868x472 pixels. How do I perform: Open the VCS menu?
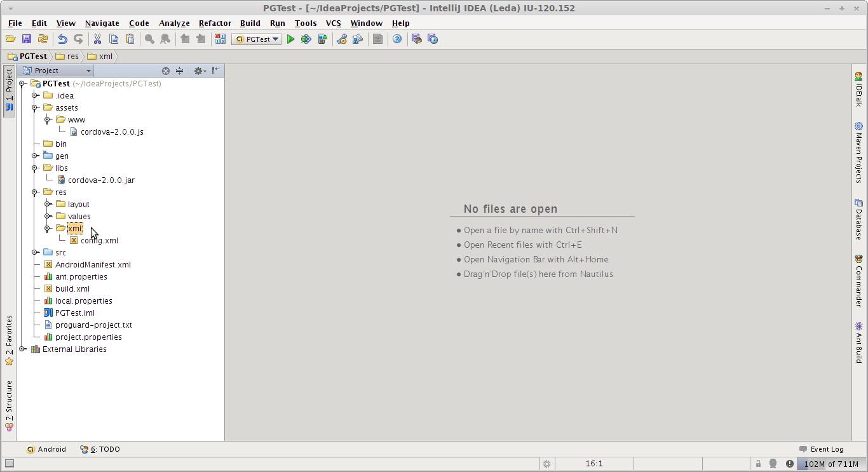click(x=334, y=23)
